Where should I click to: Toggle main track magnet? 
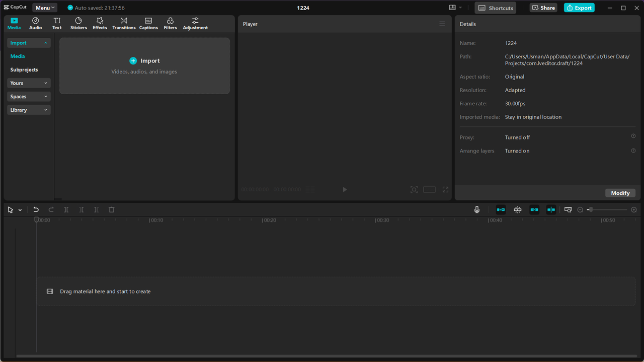pyautogui.click(x=501, y=210)
